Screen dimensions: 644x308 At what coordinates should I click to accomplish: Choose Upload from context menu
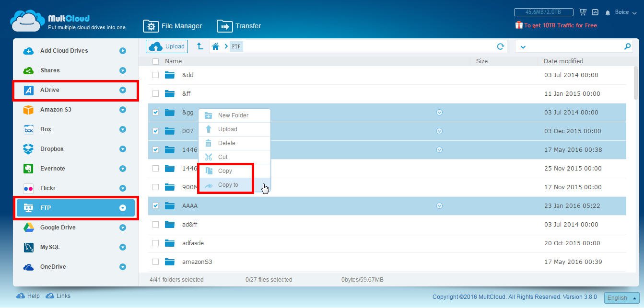tap(234, 129)
